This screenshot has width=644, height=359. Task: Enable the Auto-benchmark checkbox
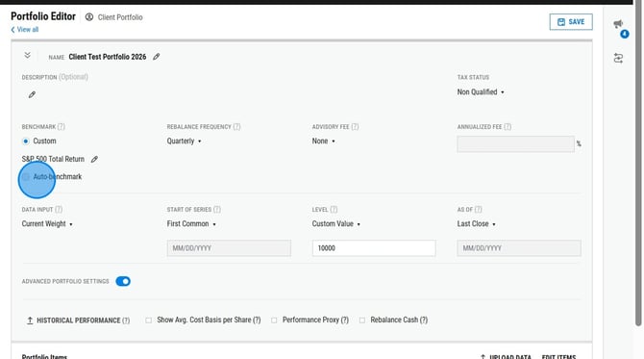[x=25, y=177]
